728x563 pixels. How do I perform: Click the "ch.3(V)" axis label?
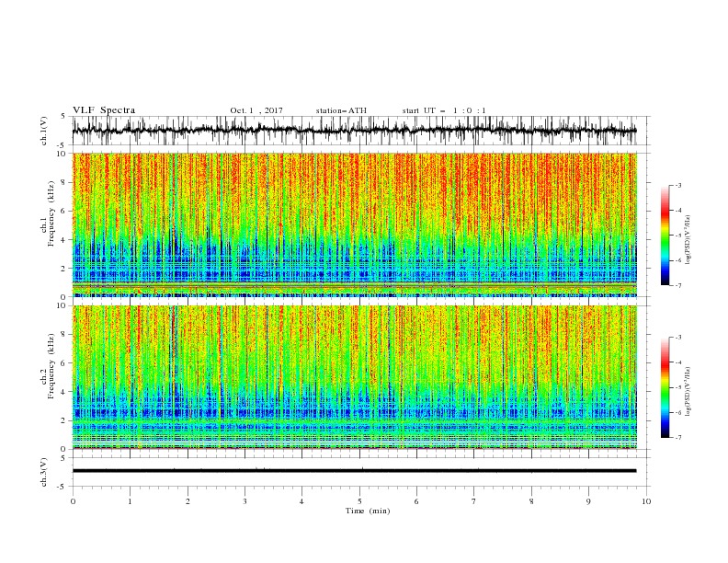44,472
